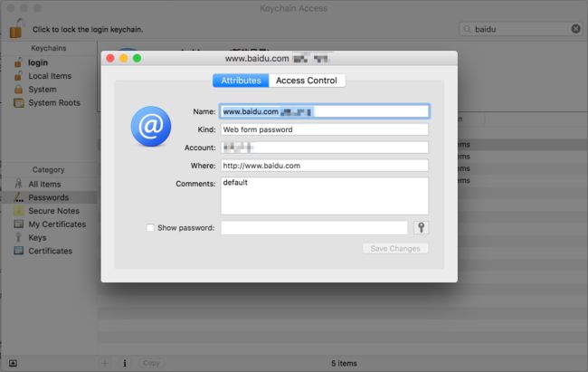588x372 pixels.
Task: Click the Name field
Action: [325, 111]
